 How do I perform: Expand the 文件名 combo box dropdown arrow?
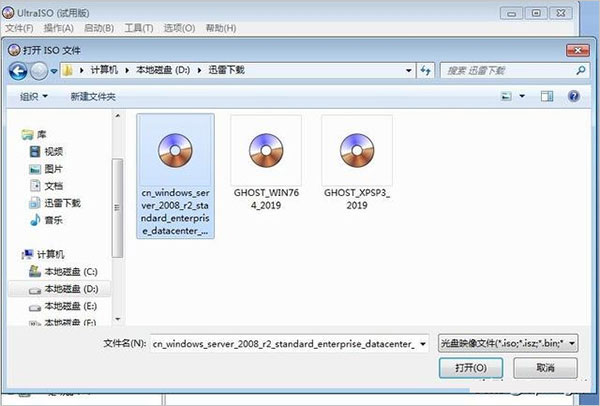tap(423, 344)
